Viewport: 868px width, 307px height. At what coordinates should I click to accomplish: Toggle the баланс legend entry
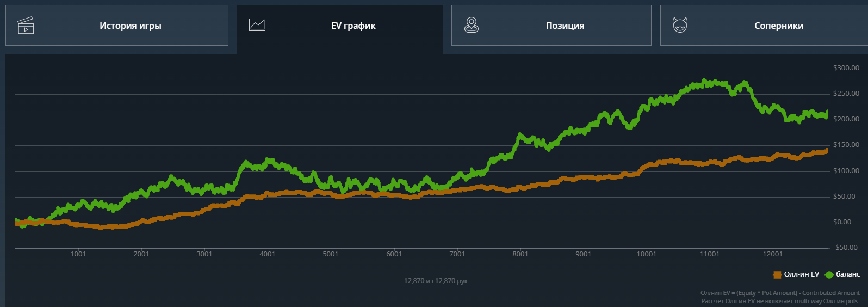pyautogui.click(x=842, y=274)
